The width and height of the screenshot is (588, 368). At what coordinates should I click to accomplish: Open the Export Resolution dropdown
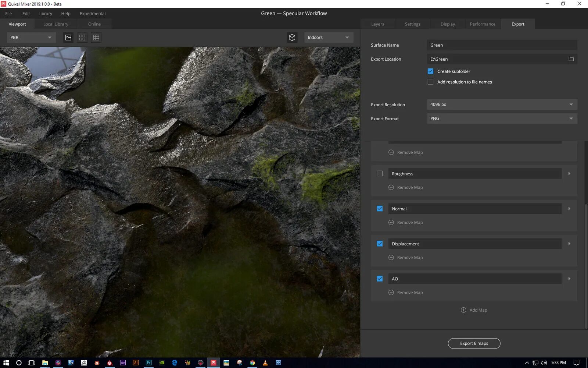(502, 105)
